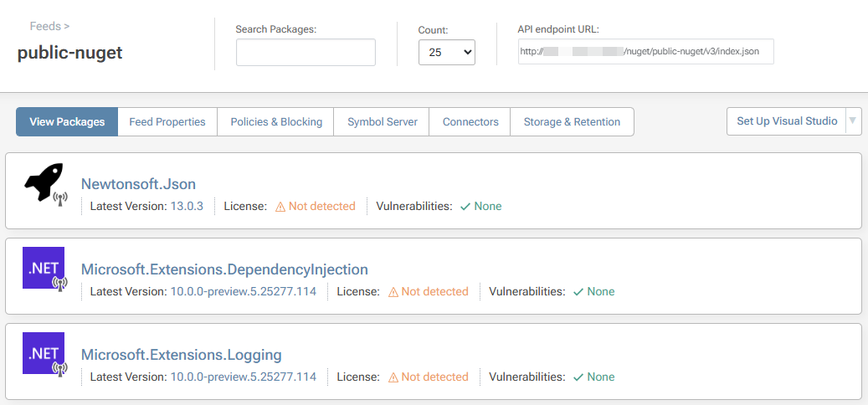
Task: Open the Newtonsoft.Json package link
Action: pos(138,184)
